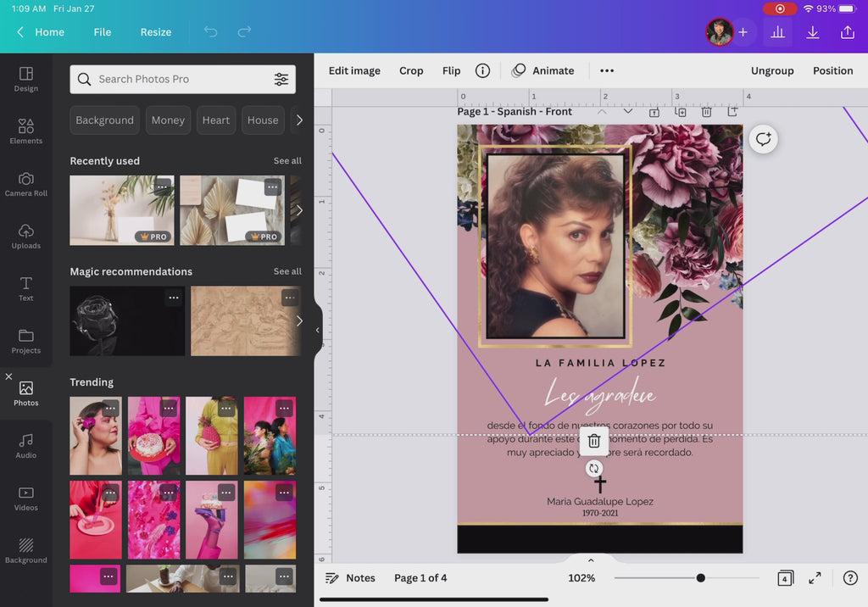Redo the last action
This screenshot has height=607, width=868.
pos(244,31)
